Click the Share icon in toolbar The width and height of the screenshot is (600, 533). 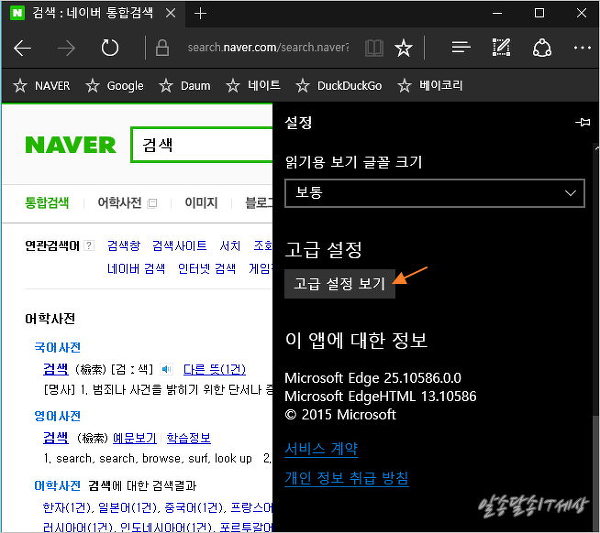[x=542, y=48]
